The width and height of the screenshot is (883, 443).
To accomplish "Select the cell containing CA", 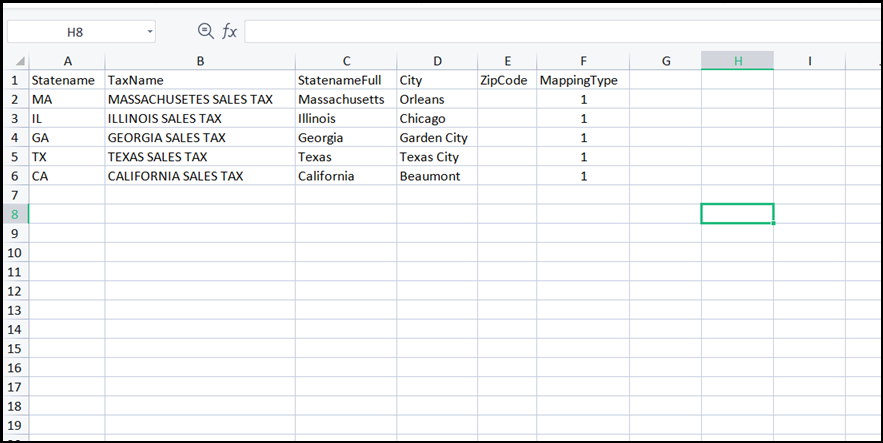I will [67, 176].
